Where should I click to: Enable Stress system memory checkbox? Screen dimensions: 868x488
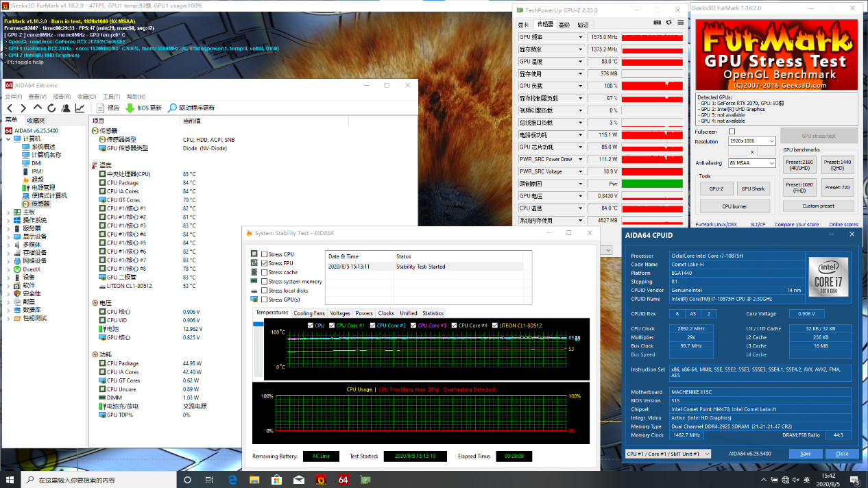(x=265, y=282)
